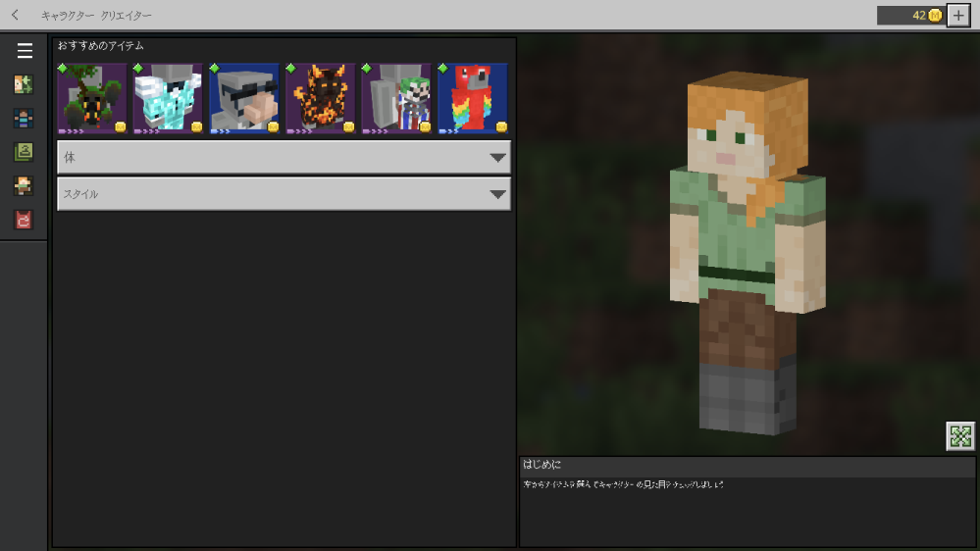Open the red emote sidebar icon

tap(24, 220)
